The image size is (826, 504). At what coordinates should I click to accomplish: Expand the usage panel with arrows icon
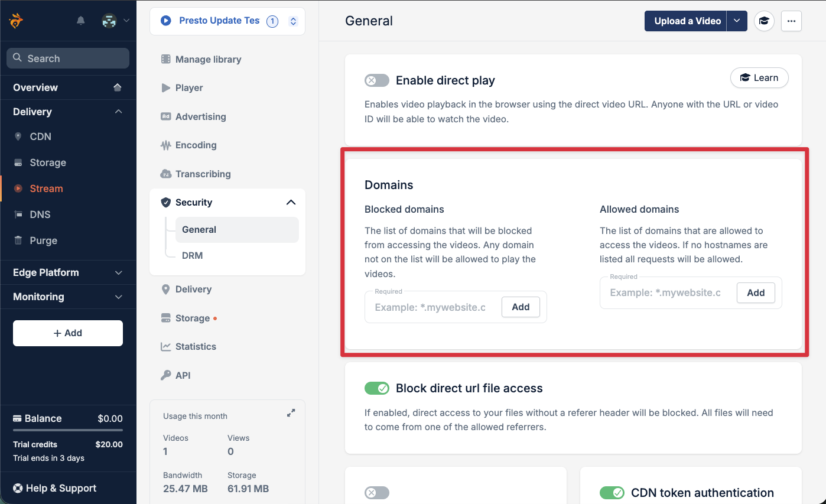point(291,414)
